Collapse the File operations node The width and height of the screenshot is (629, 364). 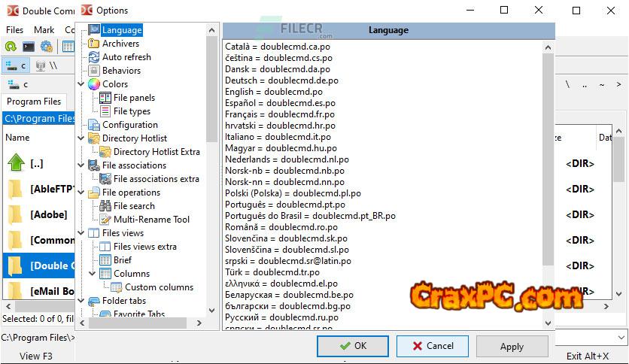point(81,193)
